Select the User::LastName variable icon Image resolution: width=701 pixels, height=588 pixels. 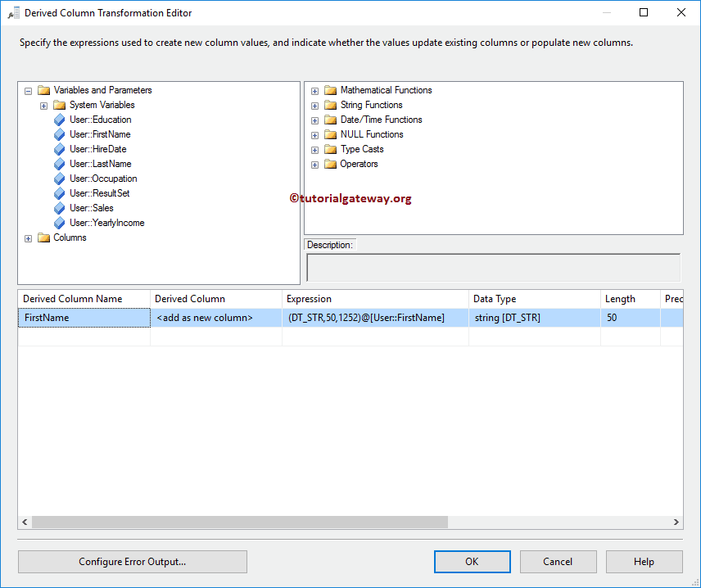59,163
